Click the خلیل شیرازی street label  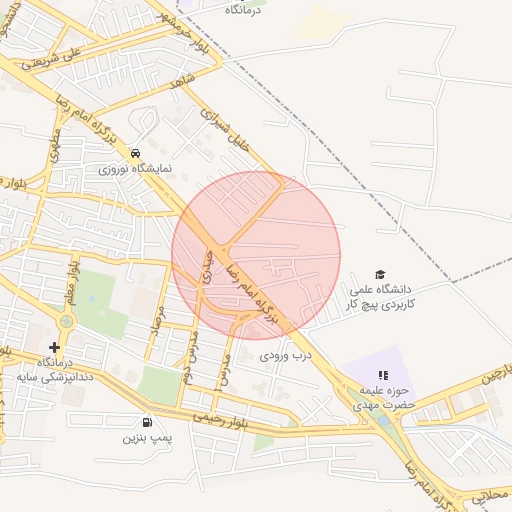[x=225, y=131]
